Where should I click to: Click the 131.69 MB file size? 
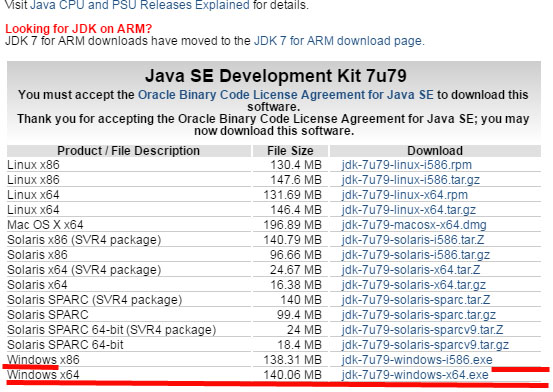(293, 195)
